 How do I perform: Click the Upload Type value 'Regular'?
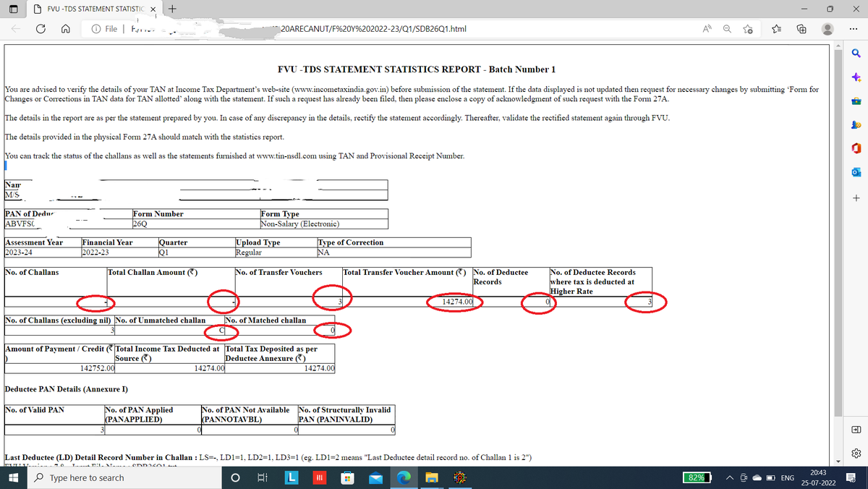248,252
